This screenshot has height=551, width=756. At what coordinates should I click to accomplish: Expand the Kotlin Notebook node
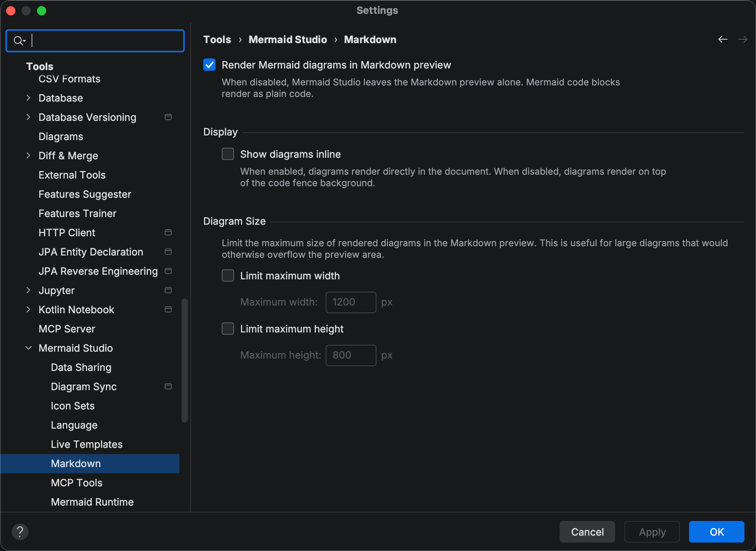pyautogui.click(x=28, y=309)
